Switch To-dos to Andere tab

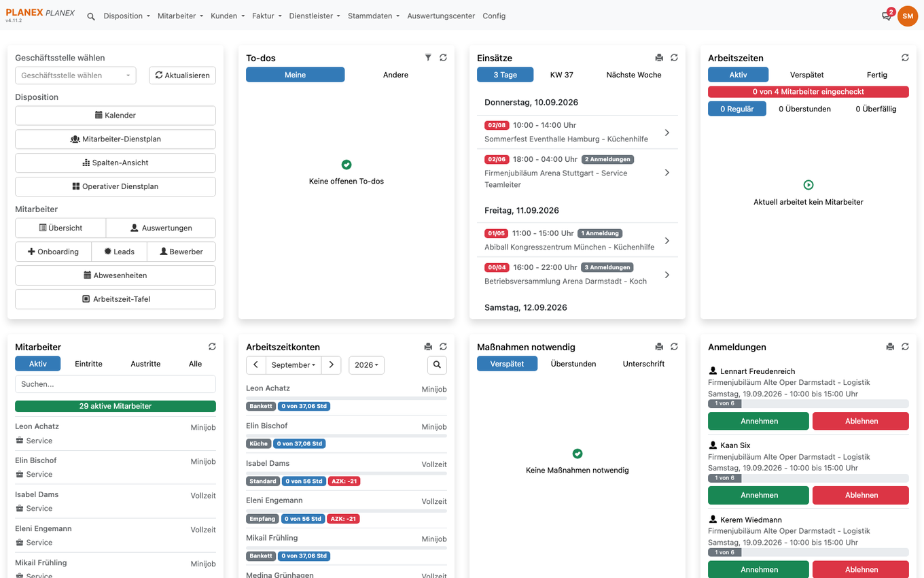click(x=395, y=75)
